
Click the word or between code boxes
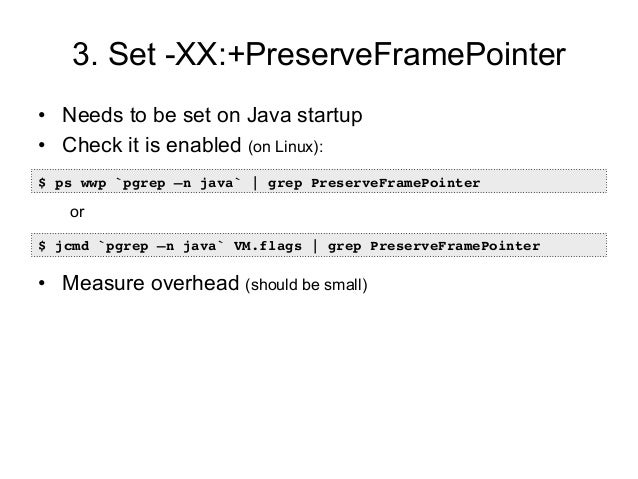77,212
